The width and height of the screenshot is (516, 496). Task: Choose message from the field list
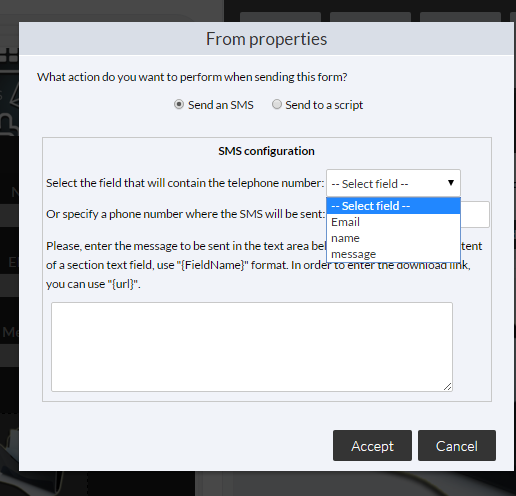coord(393,254)
